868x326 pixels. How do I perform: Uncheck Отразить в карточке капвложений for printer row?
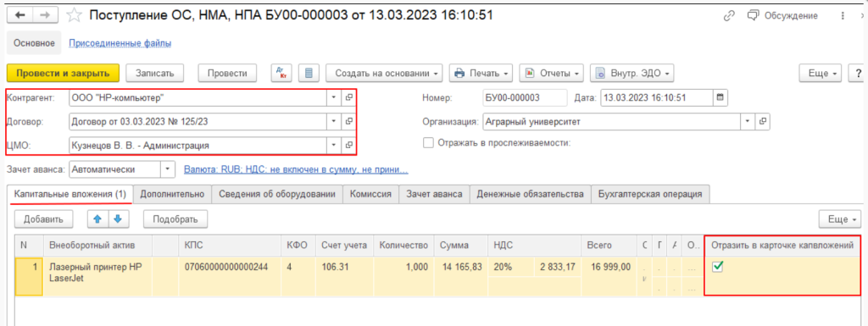(x=717, y=268)
